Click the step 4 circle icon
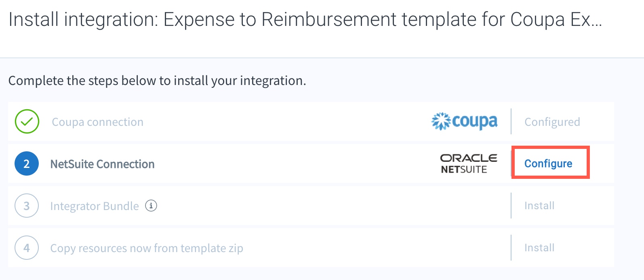 (x=27, y=248)
